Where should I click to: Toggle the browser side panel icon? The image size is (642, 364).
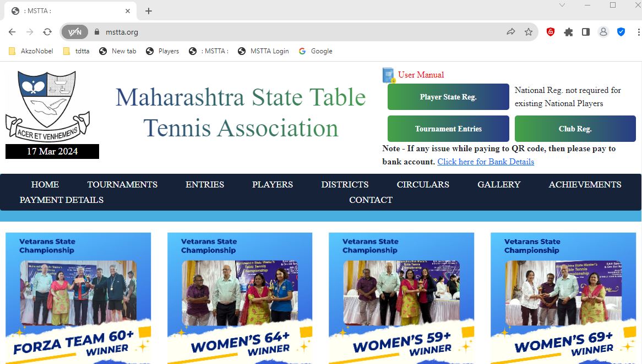(x=586, y=32)
